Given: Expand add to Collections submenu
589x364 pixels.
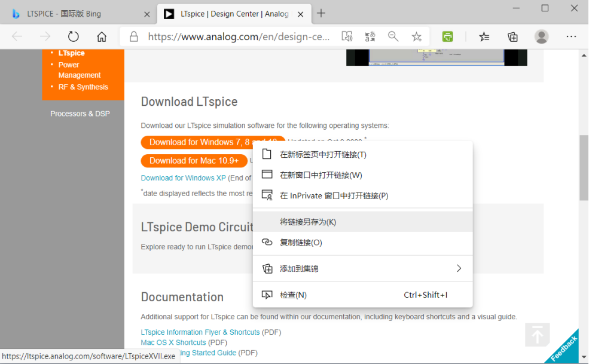Looking at the screenshot, I should [x=362, y=268].
